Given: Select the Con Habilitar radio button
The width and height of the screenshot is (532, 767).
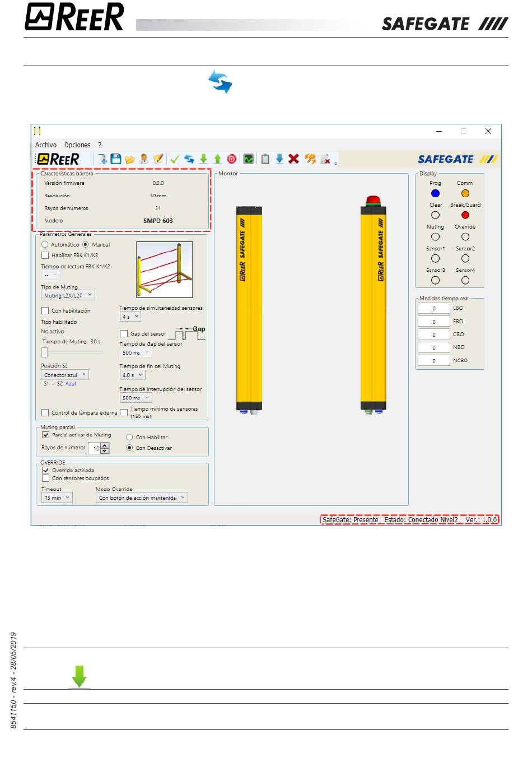Looking at the screenshot, I should click(x=129, y=437).
